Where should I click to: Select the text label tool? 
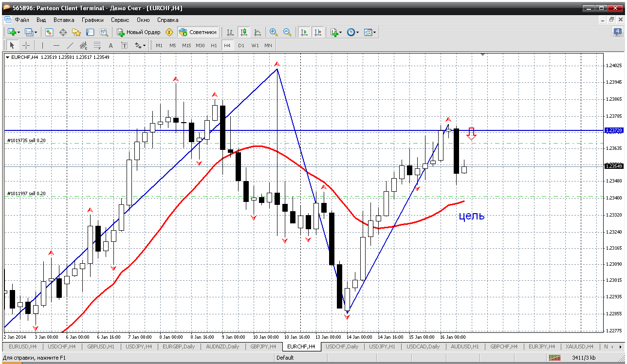coord(124,45)
